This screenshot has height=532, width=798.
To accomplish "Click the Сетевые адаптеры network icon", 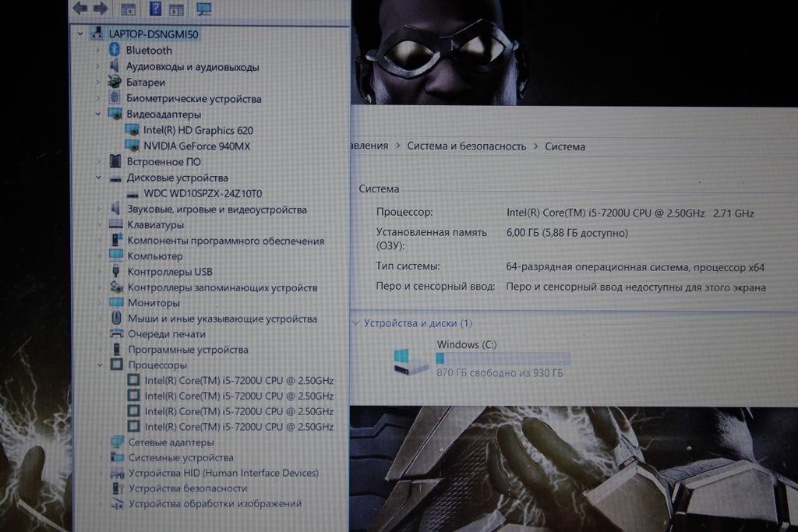I will pyautogui.click(x=117, y=442).
